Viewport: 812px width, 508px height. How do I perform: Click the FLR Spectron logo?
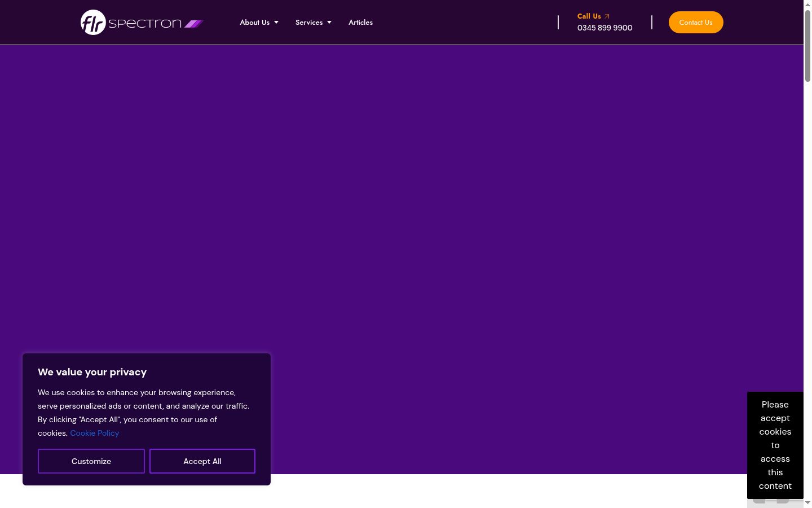tap(142, 23)
